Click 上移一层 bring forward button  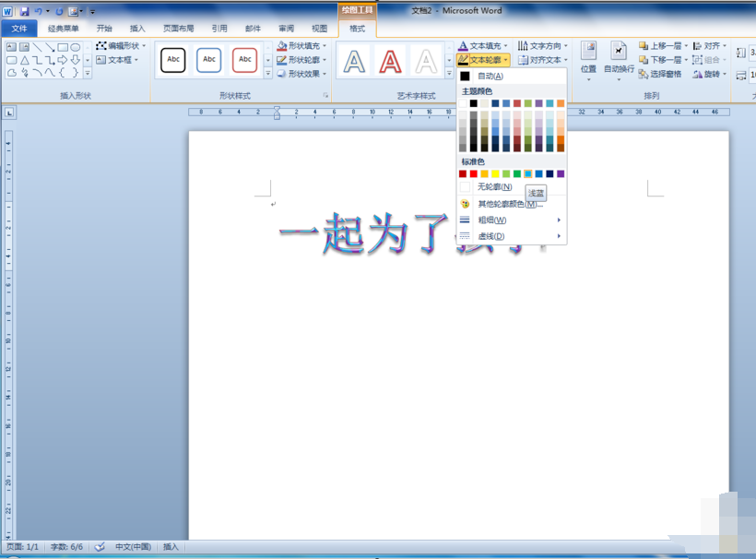(x=663, y=46)
